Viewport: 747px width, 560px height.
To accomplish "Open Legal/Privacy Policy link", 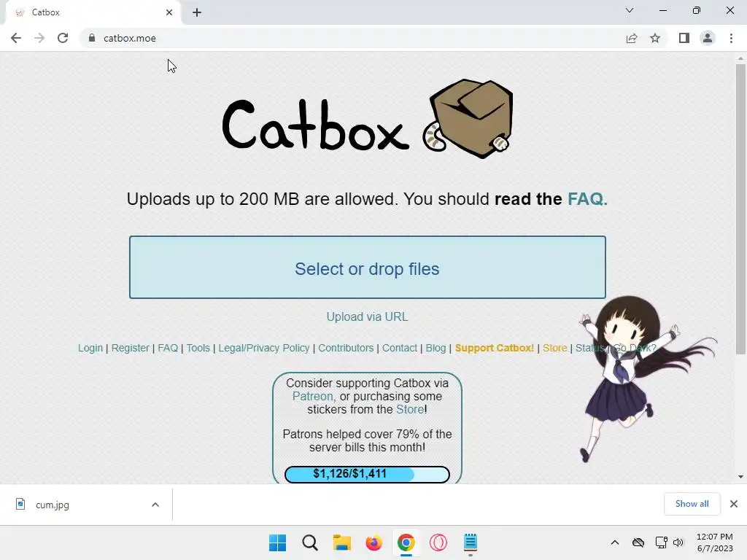I will click(x=264, y=348).
